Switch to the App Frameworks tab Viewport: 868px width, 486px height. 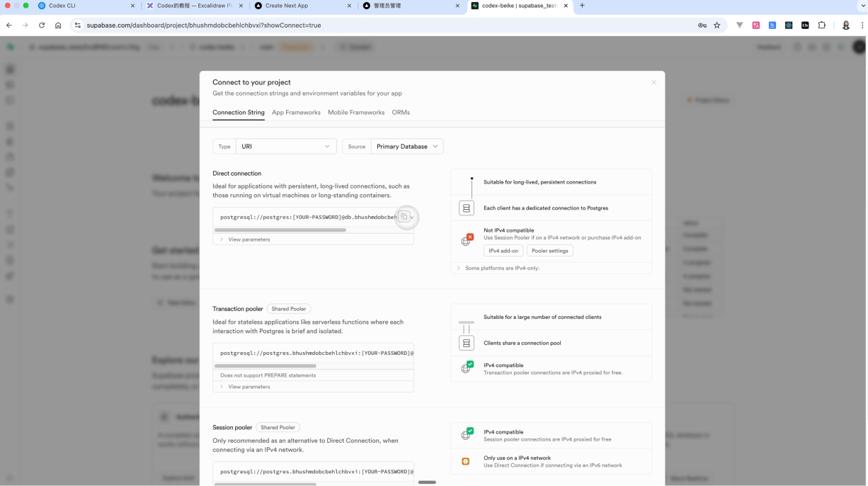coord(296,113)
